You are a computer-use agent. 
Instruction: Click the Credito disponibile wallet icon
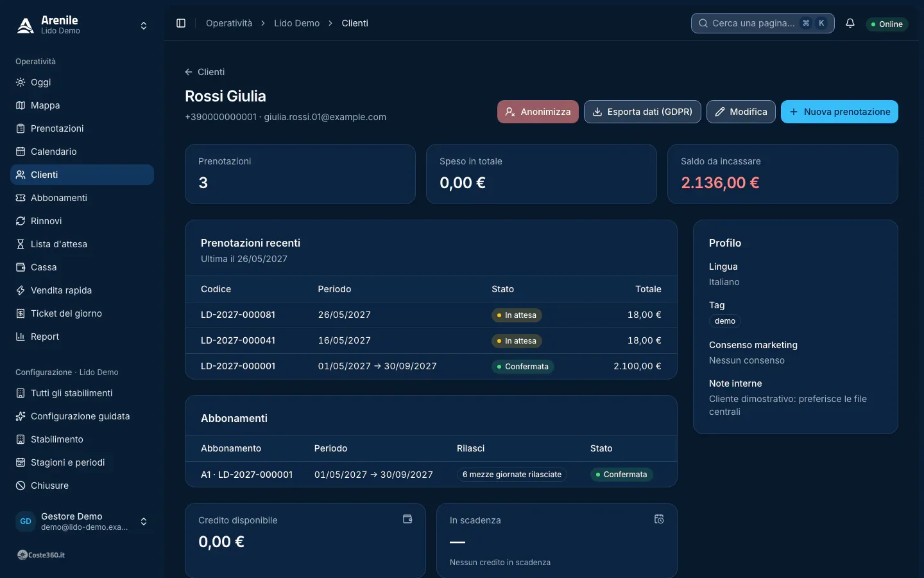(407, 519)
